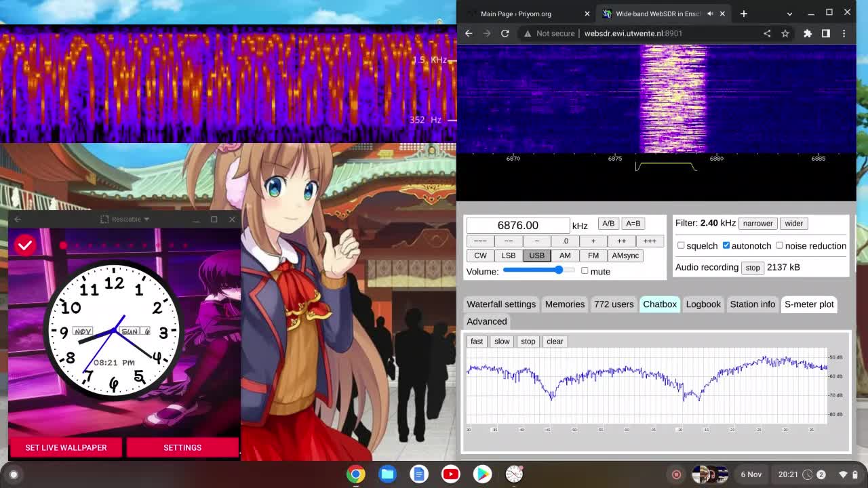Tune up with the ++ button
The image size is (868, 488).
[x=622, y=241]
